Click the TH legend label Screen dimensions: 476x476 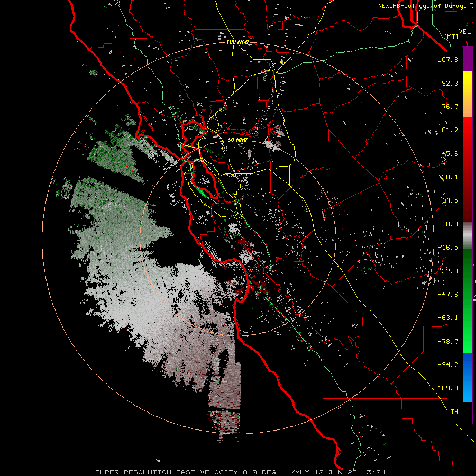pyautogui.click(x=454, y=412)
